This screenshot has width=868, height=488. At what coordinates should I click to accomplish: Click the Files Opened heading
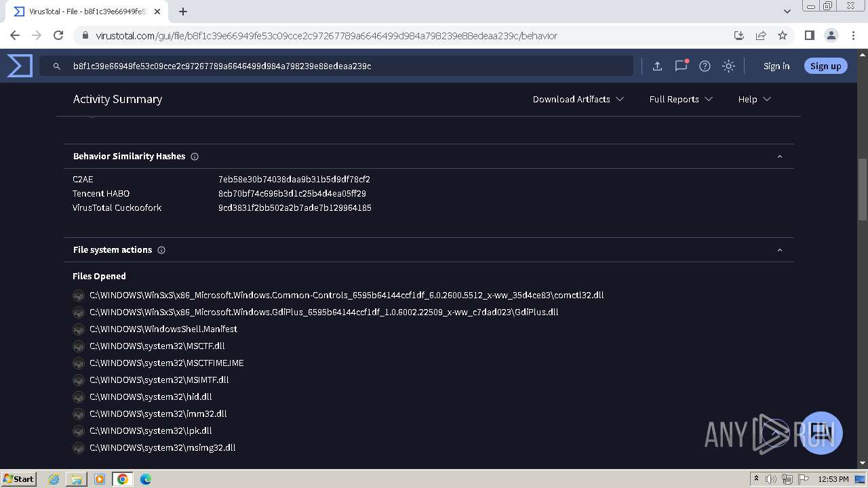(99, 276)
